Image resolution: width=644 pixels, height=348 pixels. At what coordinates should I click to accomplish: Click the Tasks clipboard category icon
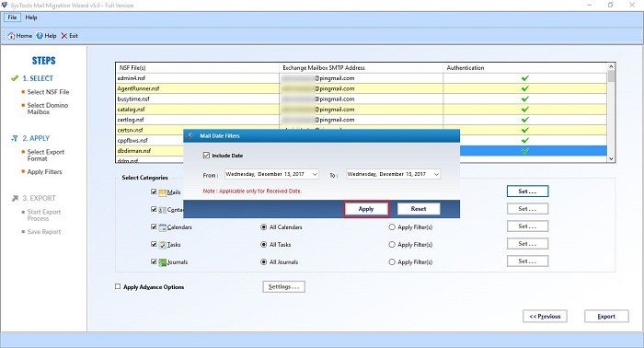pyautogui.click(x=162, y=245)
